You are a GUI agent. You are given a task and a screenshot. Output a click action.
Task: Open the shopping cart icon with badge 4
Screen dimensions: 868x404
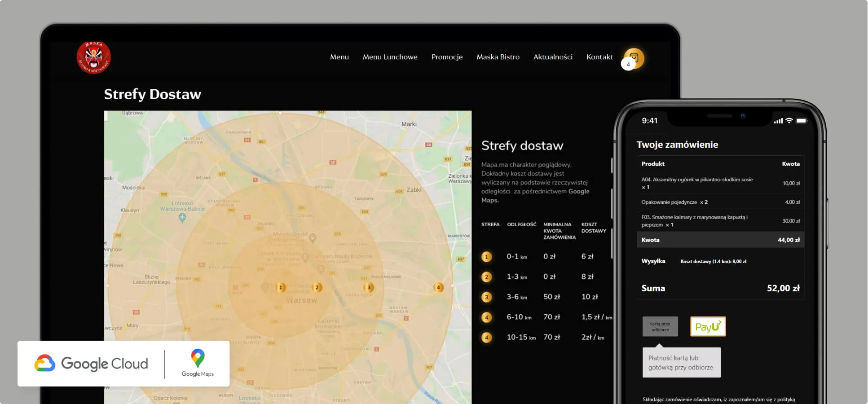click(633, 58)
